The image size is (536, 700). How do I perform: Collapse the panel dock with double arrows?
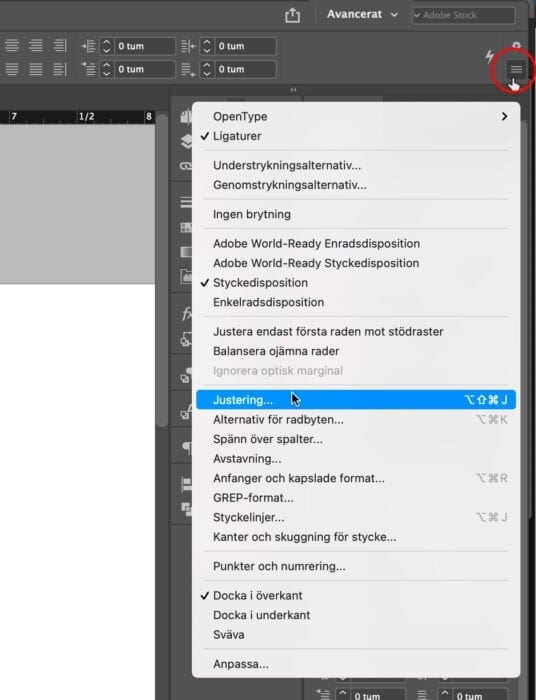point(293,90)
